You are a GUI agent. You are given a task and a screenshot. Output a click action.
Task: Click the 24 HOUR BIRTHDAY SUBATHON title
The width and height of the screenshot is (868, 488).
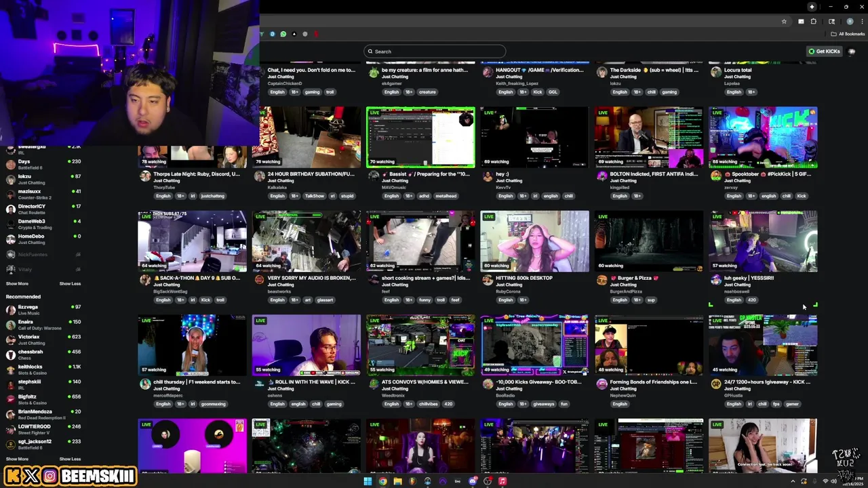coord(311,174)
